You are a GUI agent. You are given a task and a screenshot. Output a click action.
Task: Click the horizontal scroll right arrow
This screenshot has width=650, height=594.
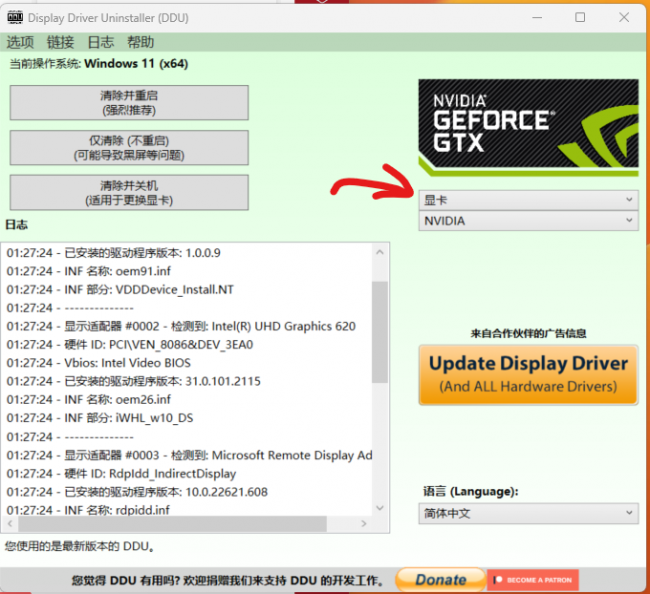tap(364, 524)
